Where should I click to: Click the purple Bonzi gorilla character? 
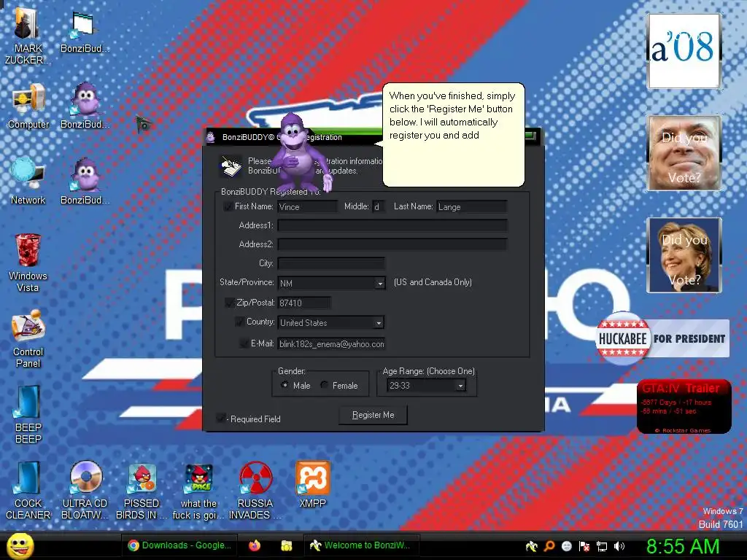[300, 153]
